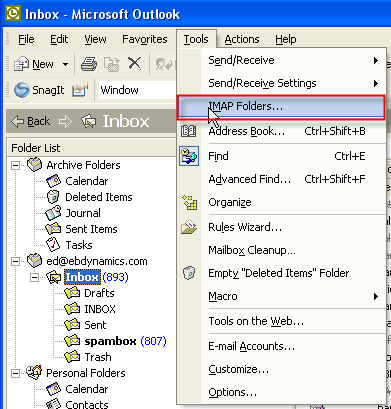Click the SnagIt settings icon beside Window

pyautogui.click(x=80, y=90)
